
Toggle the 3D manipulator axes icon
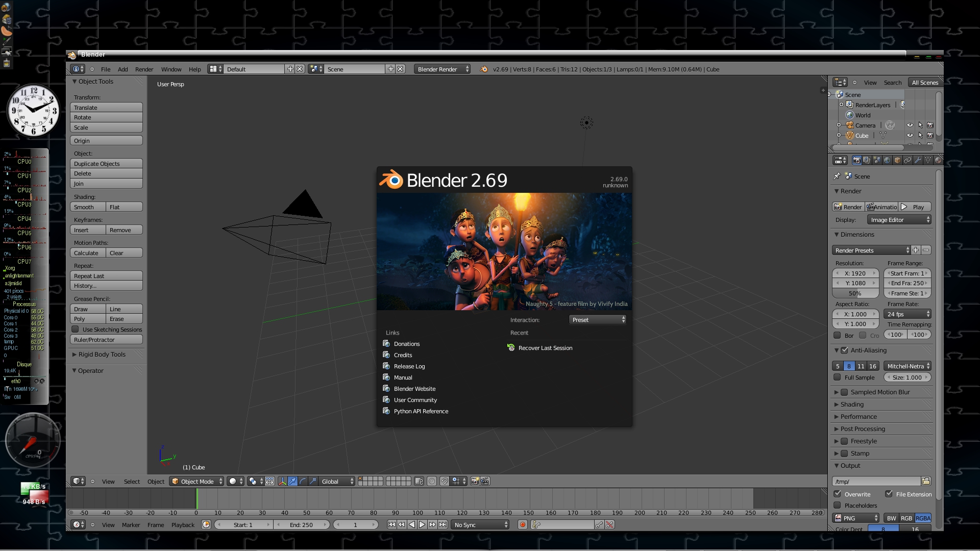click(282, 481)
